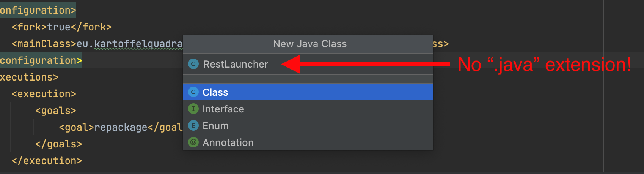
Task: Click the executions tag line
Action: [x=29, y=77]
